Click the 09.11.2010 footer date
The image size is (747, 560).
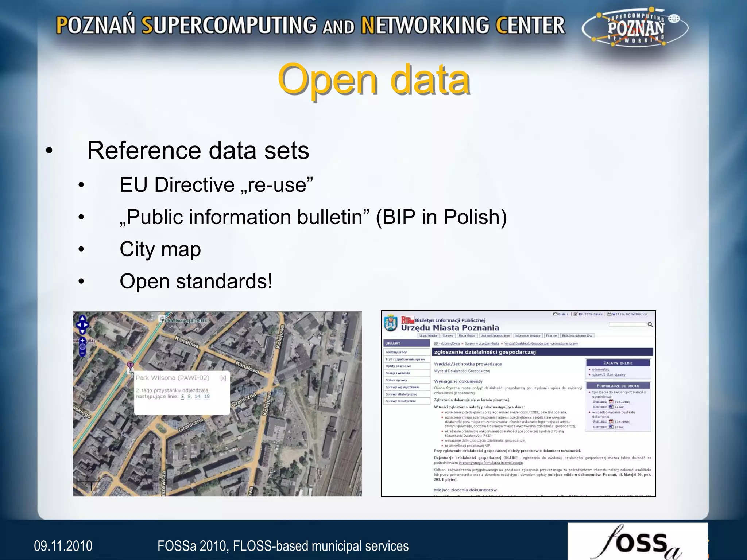coord(63,546)
